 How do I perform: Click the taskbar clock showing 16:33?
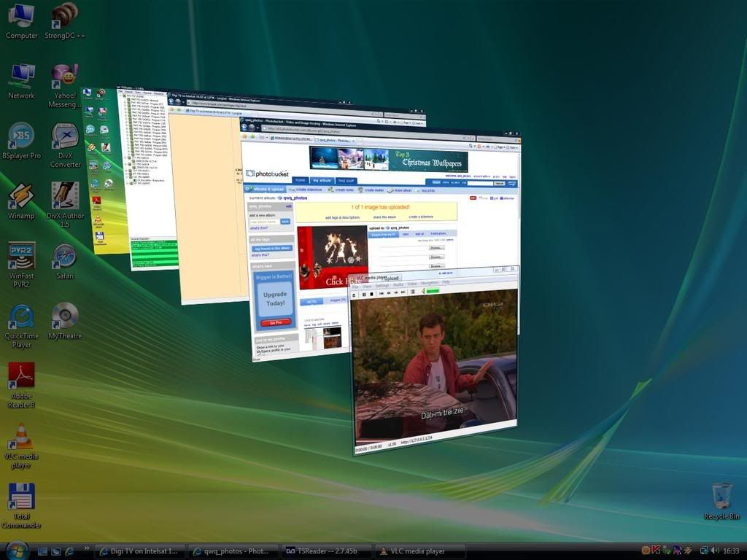731,551
